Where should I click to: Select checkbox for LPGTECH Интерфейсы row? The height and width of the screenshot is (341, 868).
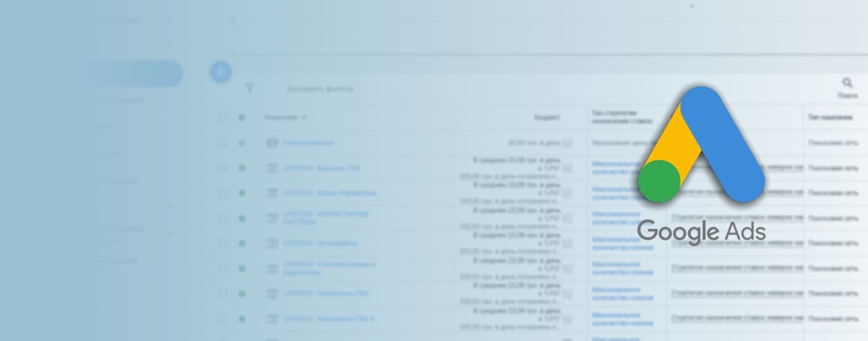[x=222, y=243]
